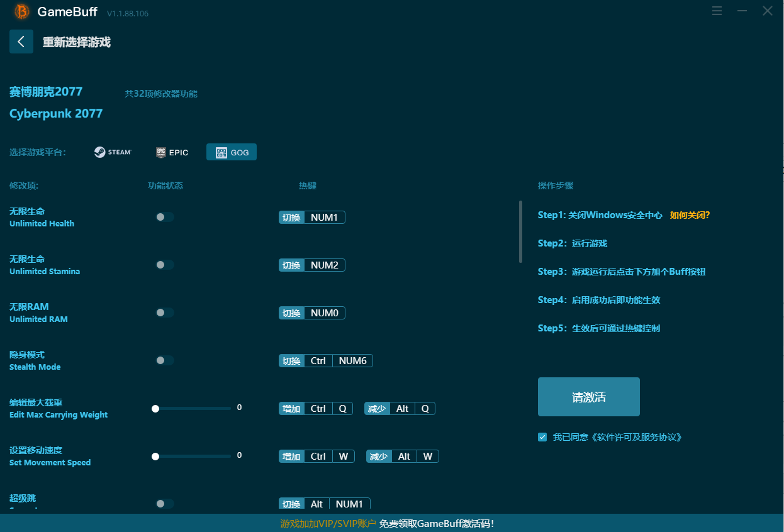Click the Q key of weight increase hotkey
The width and height of the screenshot is (784, 532).
pyautogui.click(x=343, y=409)
